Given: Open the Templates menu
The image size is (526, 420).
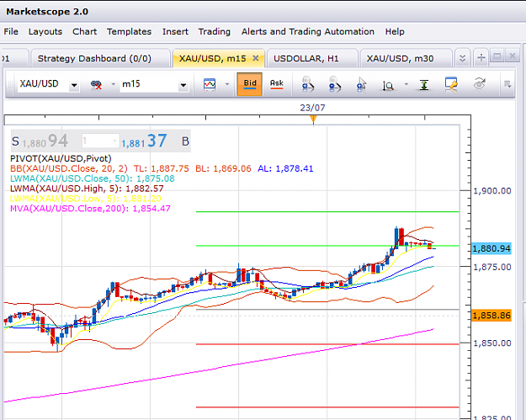Looking at the screenshot, I should pos(129,31).
